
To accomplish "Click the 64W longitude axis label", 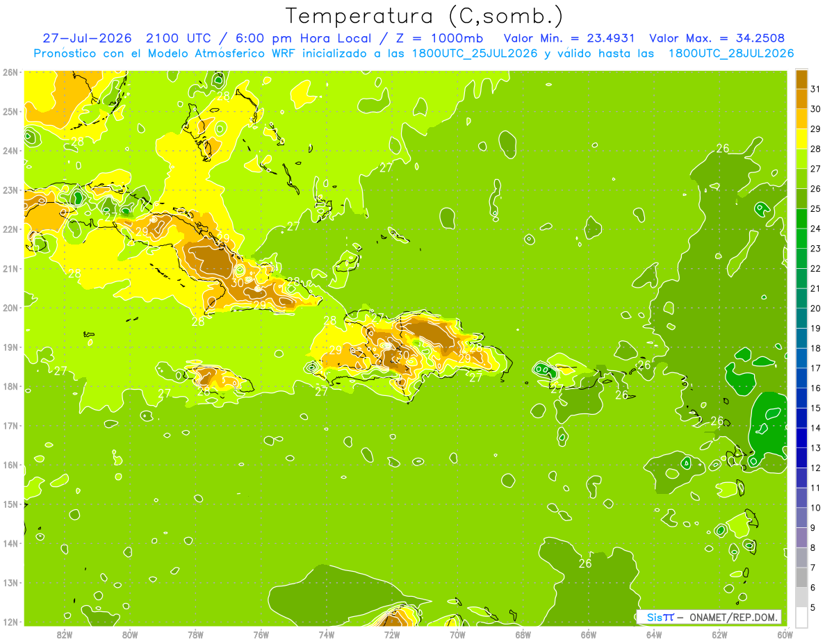I will point(654,634).
